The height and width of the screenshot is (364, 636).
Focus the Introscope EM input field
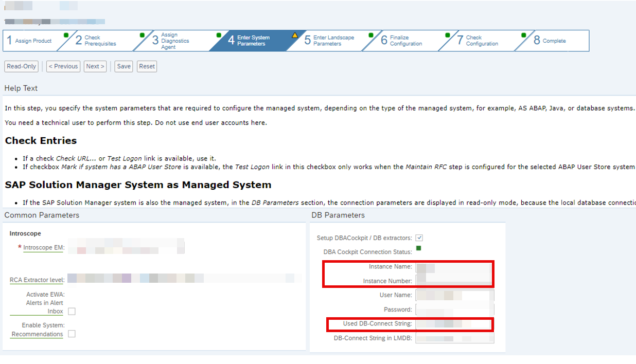pyautogui.click(x=126, y=247)
